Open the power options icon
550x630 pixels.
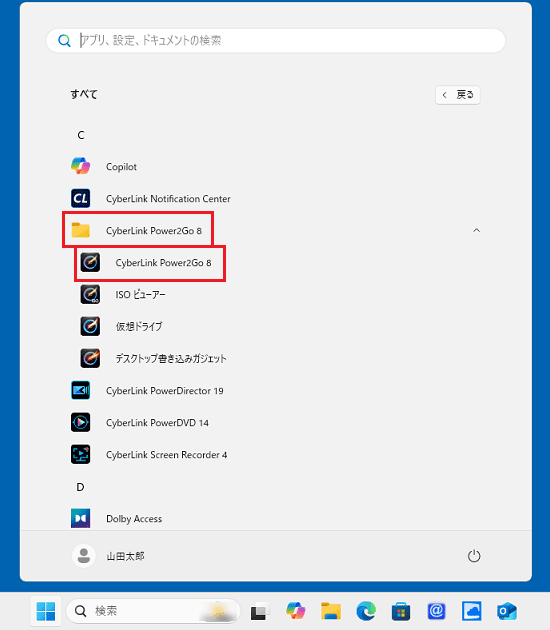(474, 556)
